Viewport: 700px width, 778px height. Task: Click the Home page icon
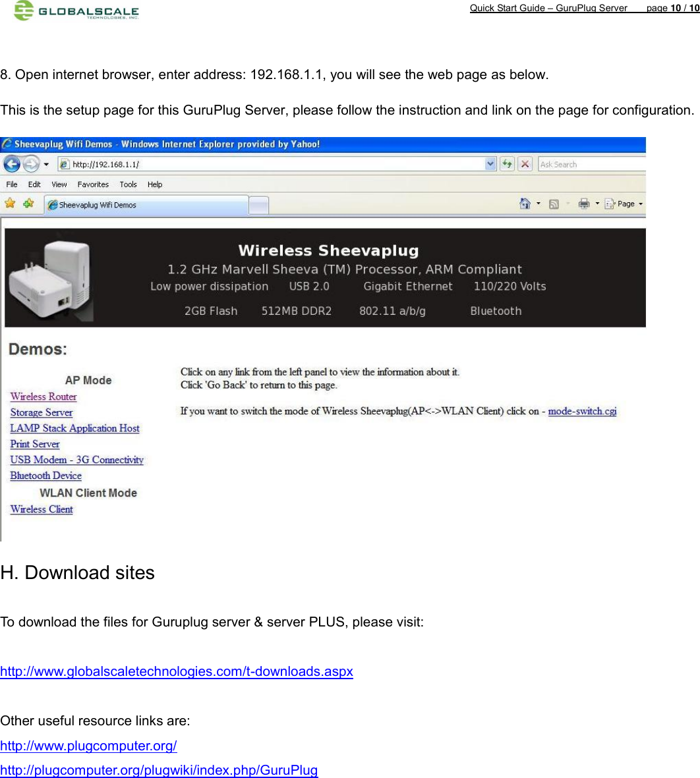525,204
